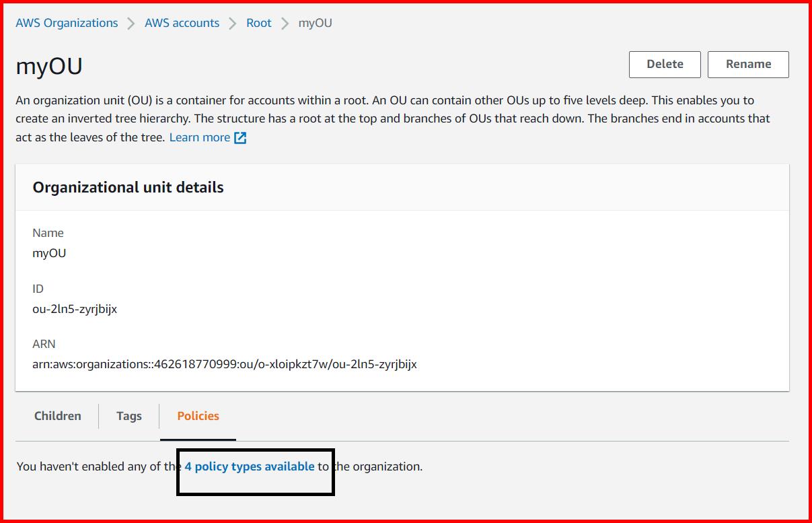Go to AWS Organizations breadcrumb link

click(x=67, y=23)
